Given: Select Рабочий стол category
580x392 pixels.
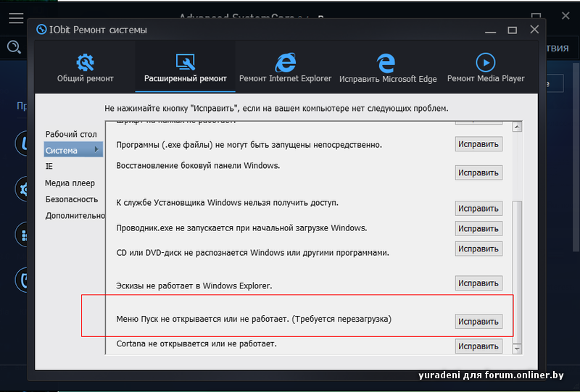Looking at the screenshot, I should [x=71, y=134].
